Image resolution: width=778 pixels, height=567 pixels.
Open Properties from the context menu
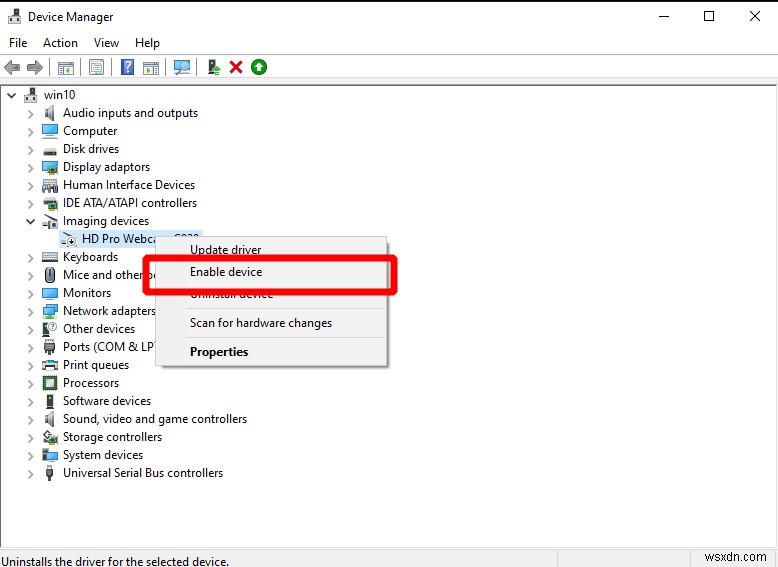pos(271,352)
